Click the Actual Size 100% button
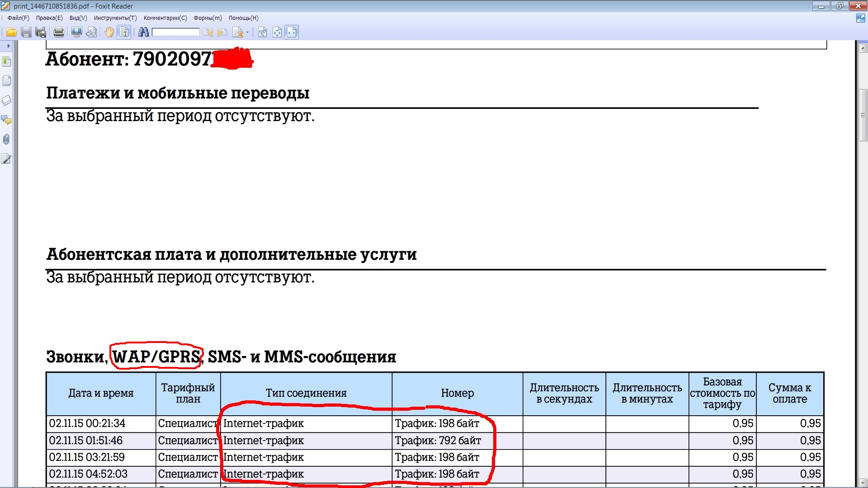The image size is (868, 488). point(262,32)
